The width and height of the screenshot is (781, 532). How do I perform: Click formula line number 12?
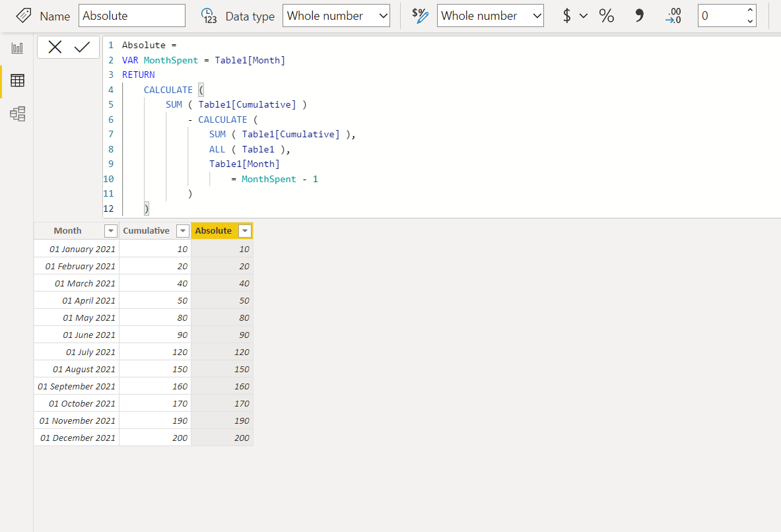pyautogui.click(x=108, y=209)
